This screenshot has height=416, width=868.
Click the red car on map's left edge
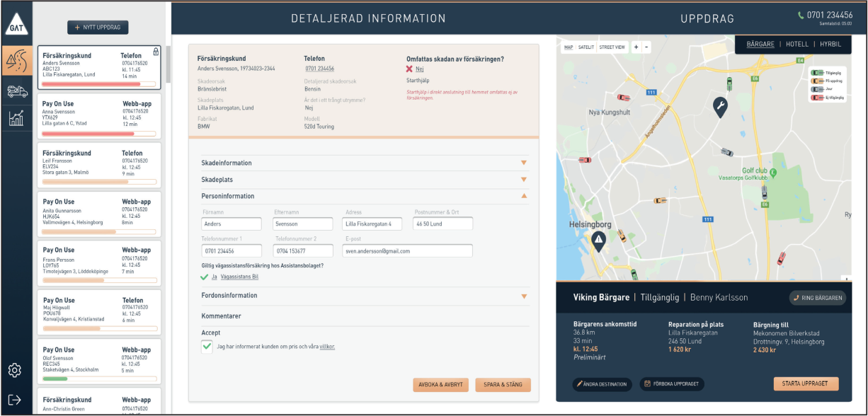[585, 160]
